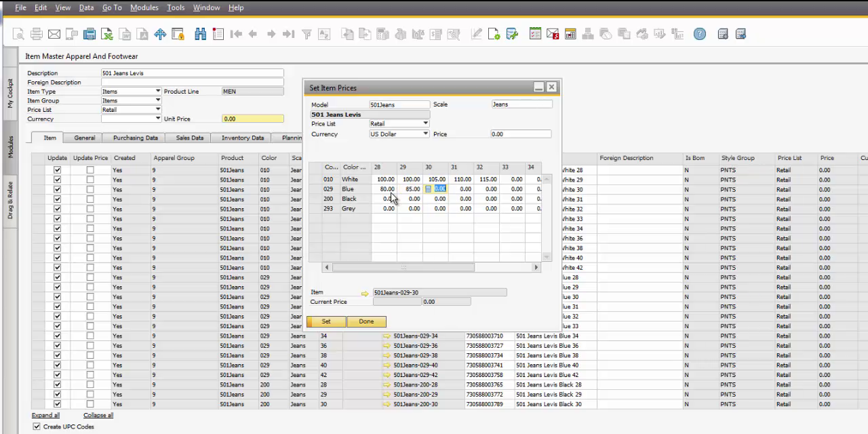
Task: Open the Item Type dropdown
Action: tap(157, 92)
